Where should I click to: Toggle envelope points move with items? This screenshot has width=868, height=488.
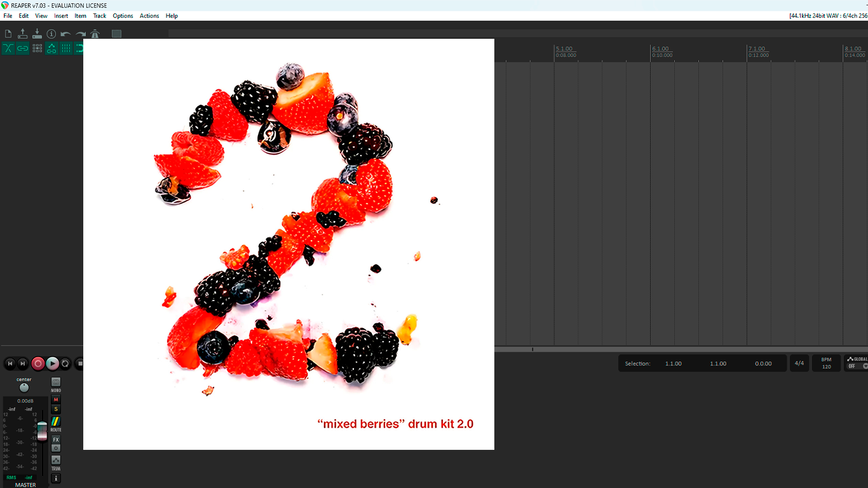click(51, 48)
